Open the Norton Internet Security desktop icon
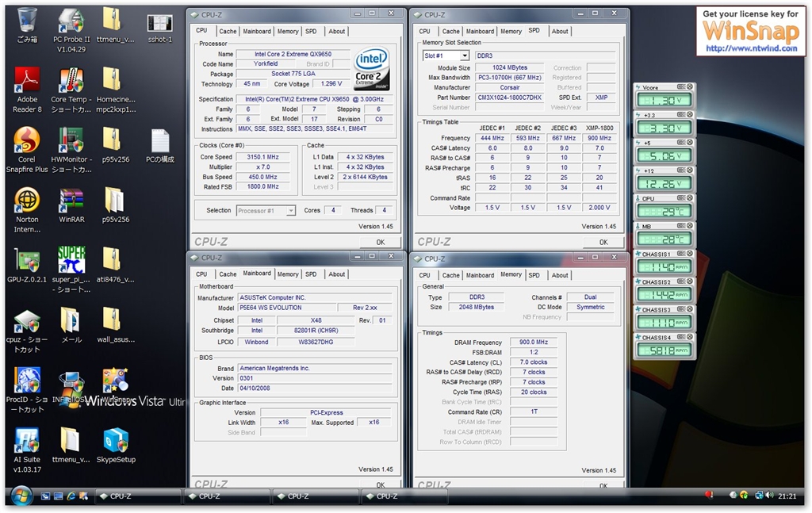 click(x=27, y=202)
